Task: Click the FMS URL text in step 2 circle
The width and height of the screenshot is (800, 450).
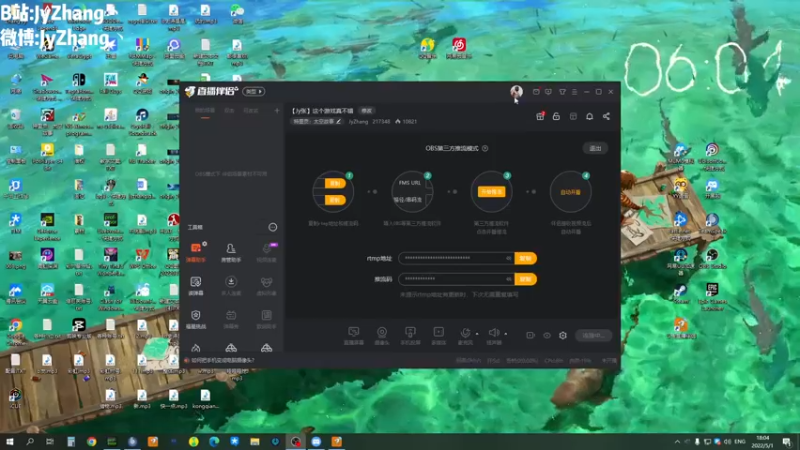Action: (x=410, y=183)
